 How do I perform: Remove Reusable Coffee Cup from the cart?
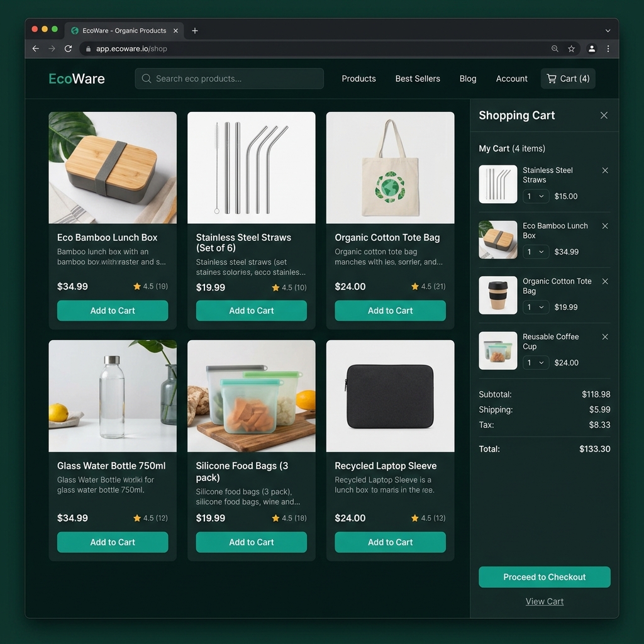pos(605,337)
